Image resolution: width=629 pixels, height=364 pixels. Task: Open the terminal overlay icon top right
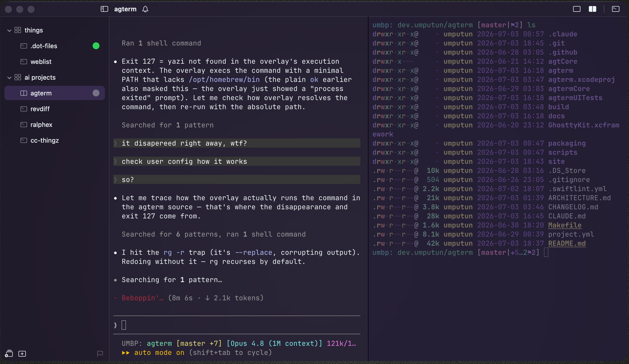(x=615, y=9)
